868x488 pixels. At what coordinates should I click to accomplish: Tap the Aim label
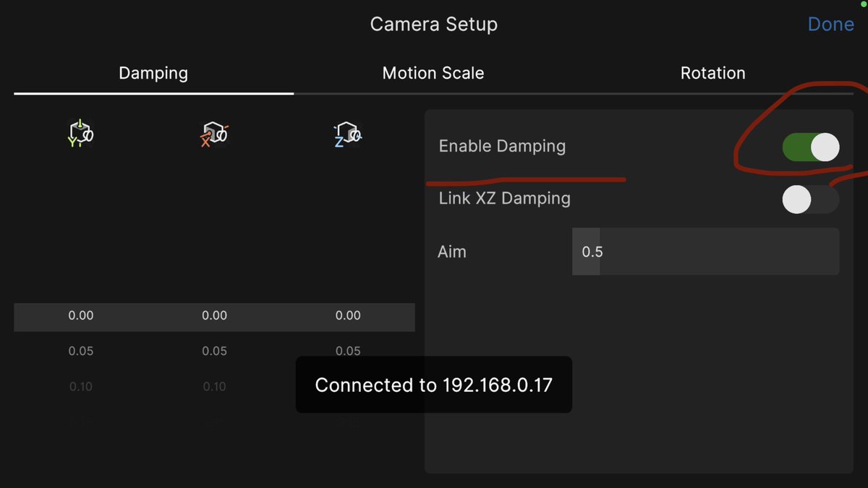(x=452, y=252)
